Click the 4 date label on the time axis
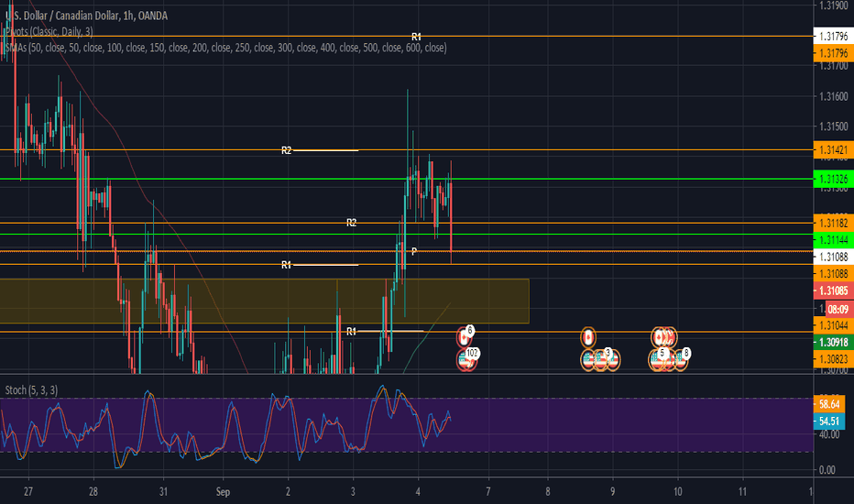The image size is (854, 504). [x=418, y=492]
